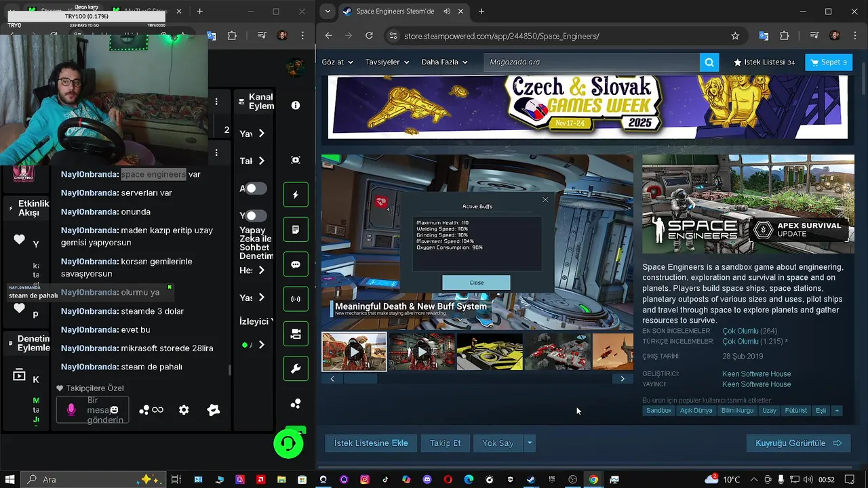This screenshot has width=868, height=488.
Task: Select the Eşli tag
Action: 821,411
